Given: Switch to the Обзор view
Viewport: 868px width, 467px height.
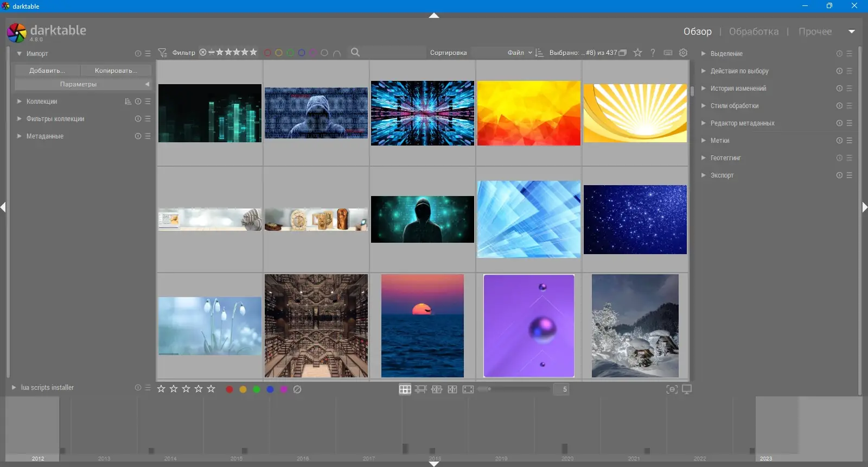Looking at the screenshot, I should tap(697, 31).
